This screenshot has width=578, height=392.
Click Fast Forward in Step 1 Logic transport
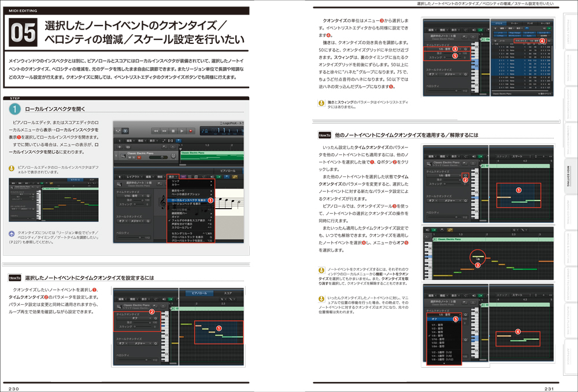coord(164,131)
